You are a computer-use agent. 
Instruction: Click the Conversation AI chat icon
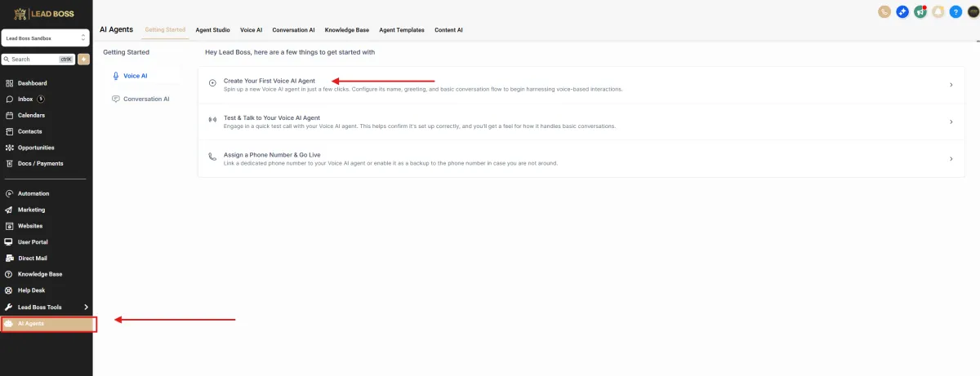(x=116, y=99)
